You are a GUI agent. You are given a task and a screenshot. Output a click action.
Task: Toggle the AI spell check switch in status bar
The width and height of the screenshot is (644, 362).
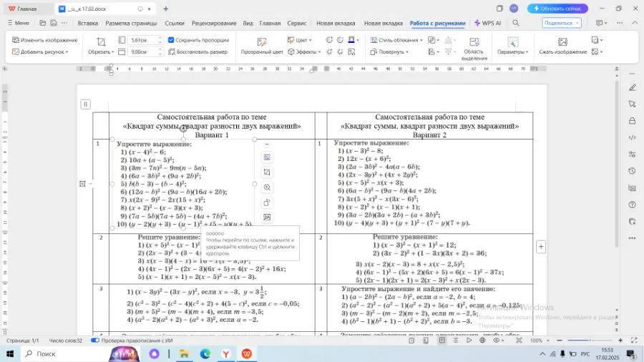(x=95, y=341)
